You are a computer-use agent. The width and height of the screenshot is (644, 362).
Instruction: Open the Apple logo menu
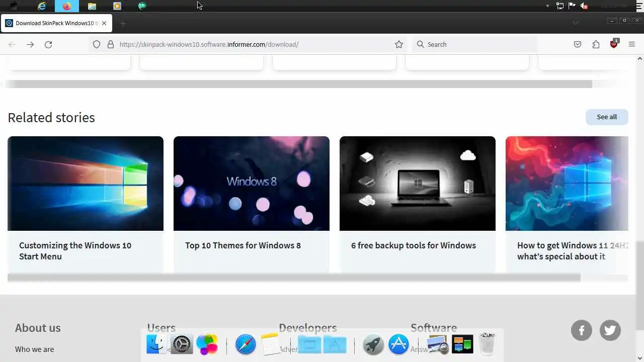coord(14,6)
